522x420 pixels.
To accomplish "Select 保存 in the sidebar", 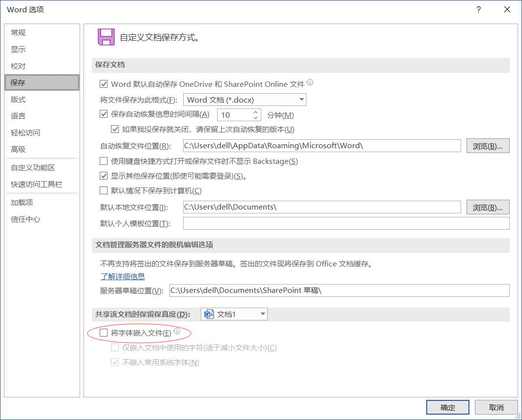I will [x=42, y=82].
